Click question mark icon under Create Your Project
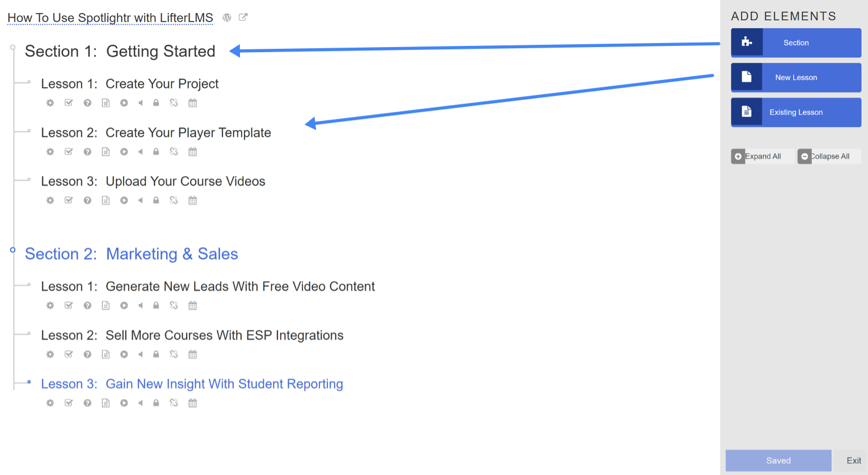 (87, 103)
